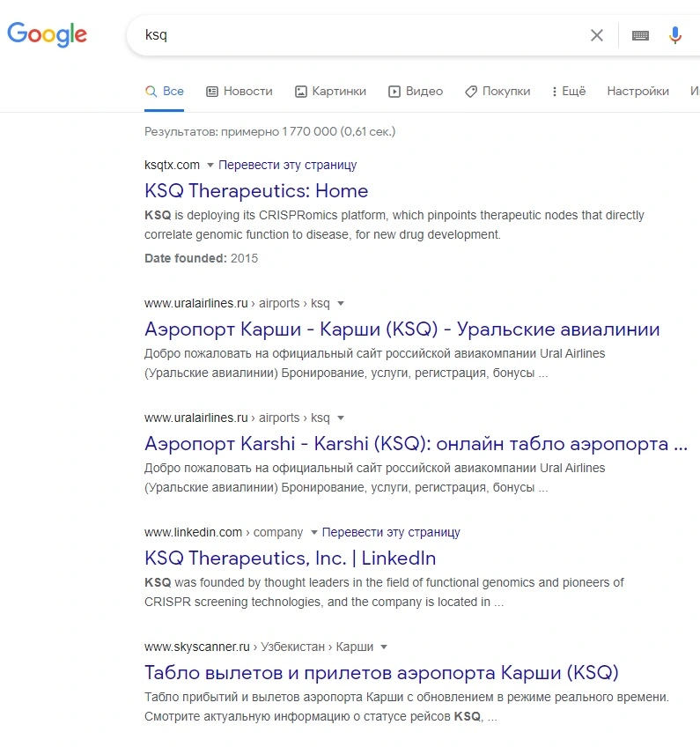Expand arrow beside second uralairlines.ru result

341,418
